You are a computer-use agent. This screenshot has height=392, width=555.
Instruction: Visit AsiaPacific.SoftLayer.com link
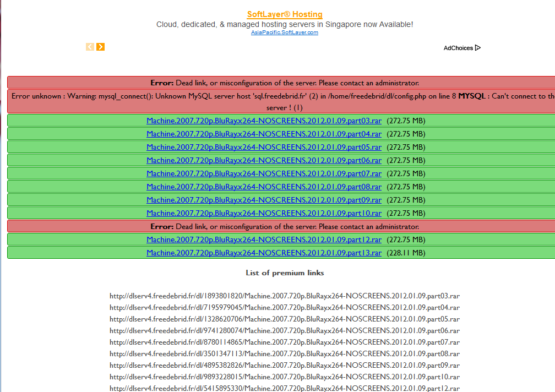[285, 32]
